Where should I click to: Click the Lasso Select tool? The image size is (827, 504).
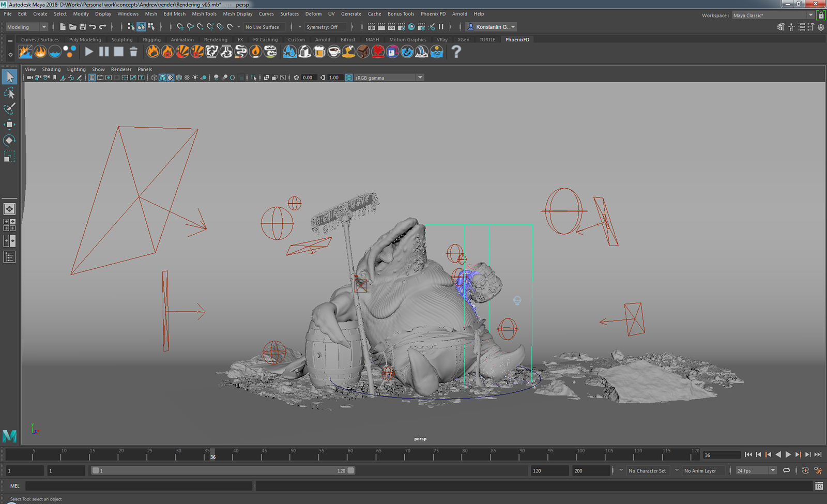coord(9,93)
